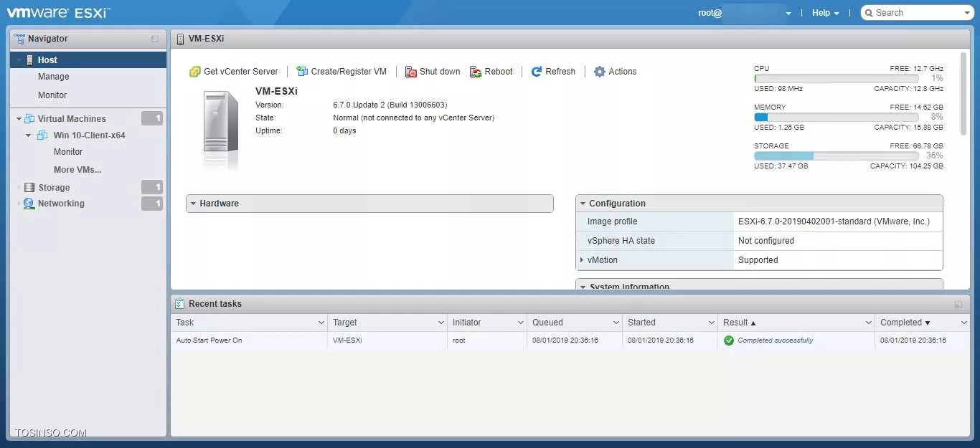This screenshot has width=980, height=448.
Task: Click the Virtual Machines count badge
Action: pyautogui.click(x=152, y=119)
